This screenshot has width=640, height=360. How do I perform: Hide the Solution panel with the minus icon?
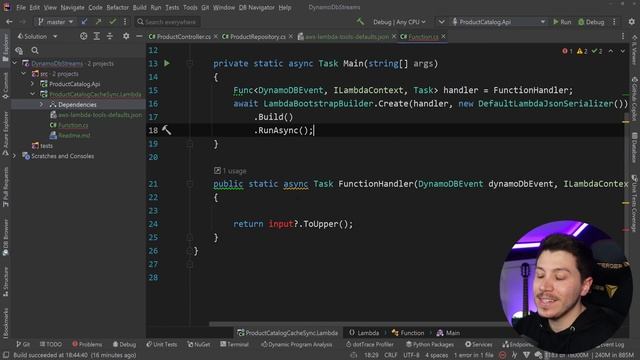[x=139, y=36]
